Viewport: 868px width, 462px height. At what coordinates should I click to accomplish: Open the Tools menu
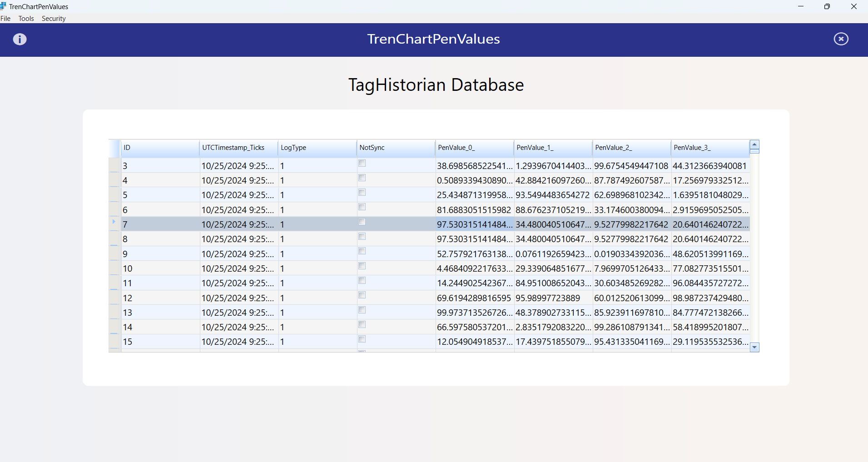click(26, 19)
